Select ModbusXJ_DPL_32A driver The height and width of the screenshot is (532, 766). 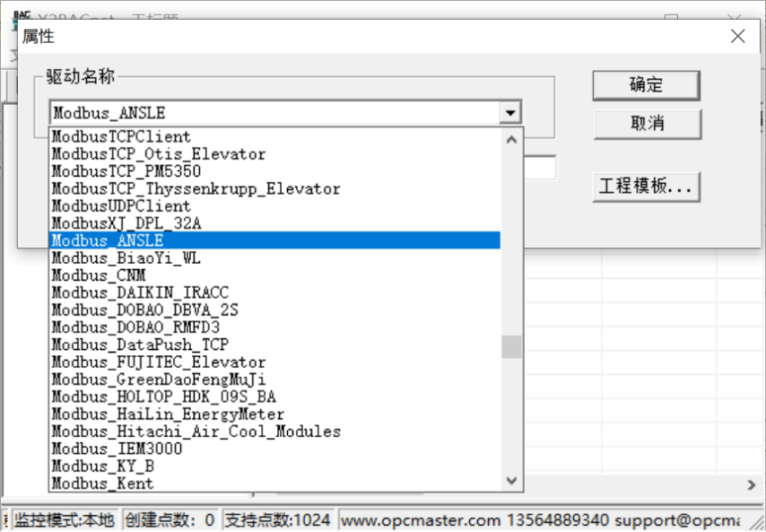coord(275,223)
